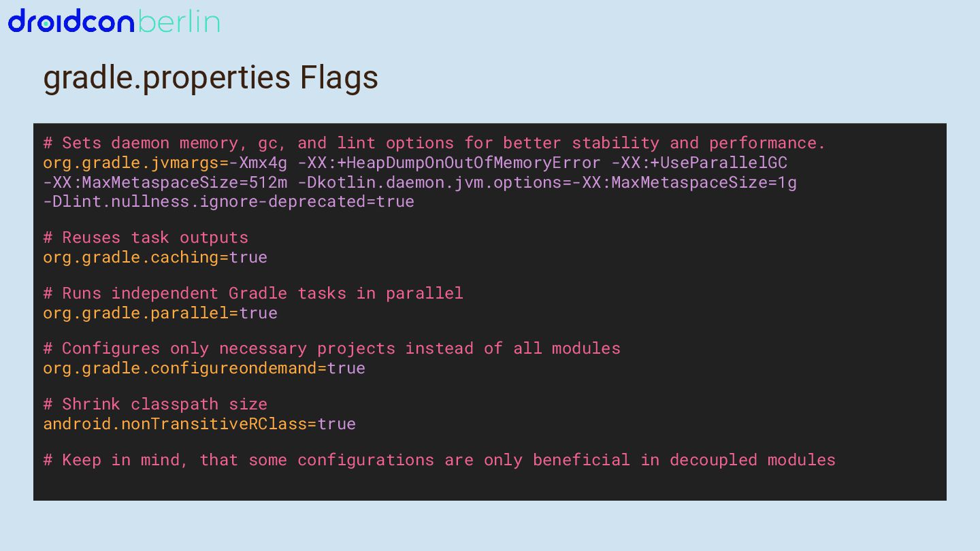The image size is (980, 551).
Task: Click the droidcon logo wordmark
Action: coord(71,22)
